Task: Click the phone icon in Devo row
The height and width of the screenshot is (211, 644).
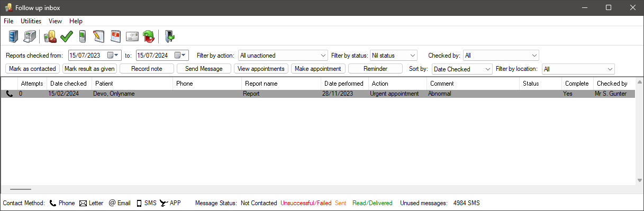Action: pos(9,94)
